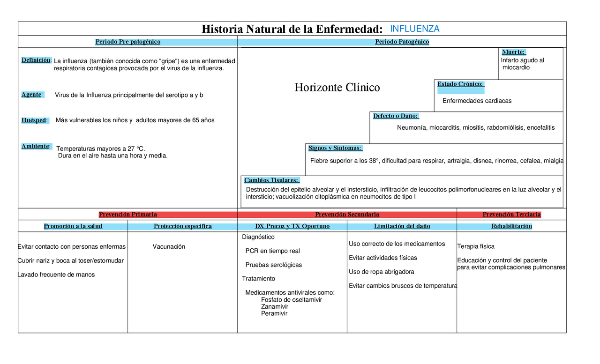This screenshot has height=364, width=600.
Task: Click the red 'Prevención Secundaria' heading
Action: 347,215
